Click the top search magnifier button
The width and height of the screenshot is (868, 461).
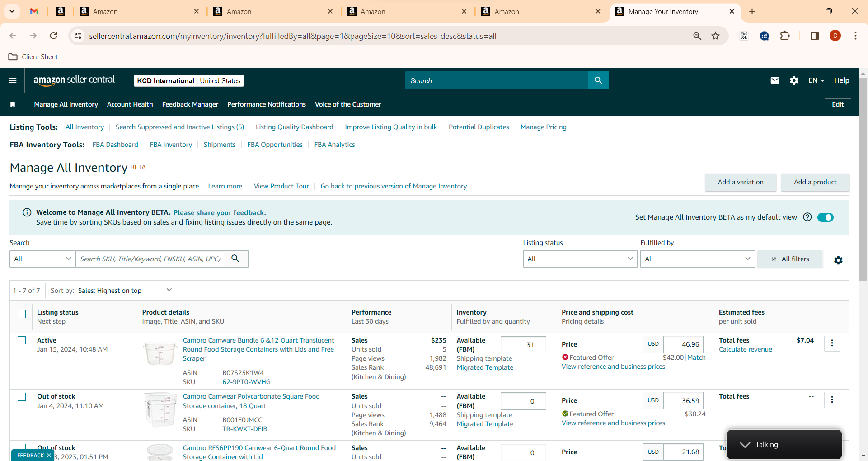click(598, 80)
